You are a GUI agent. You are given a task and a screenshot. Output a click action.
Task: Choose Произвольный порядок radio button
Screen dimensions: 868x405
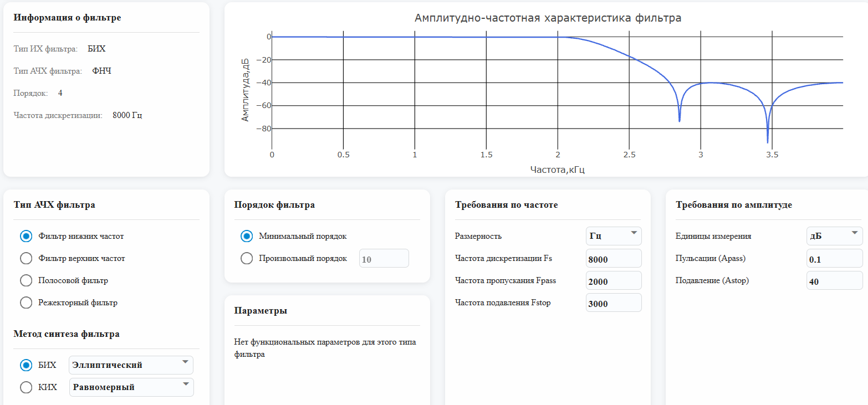(247, 258)
